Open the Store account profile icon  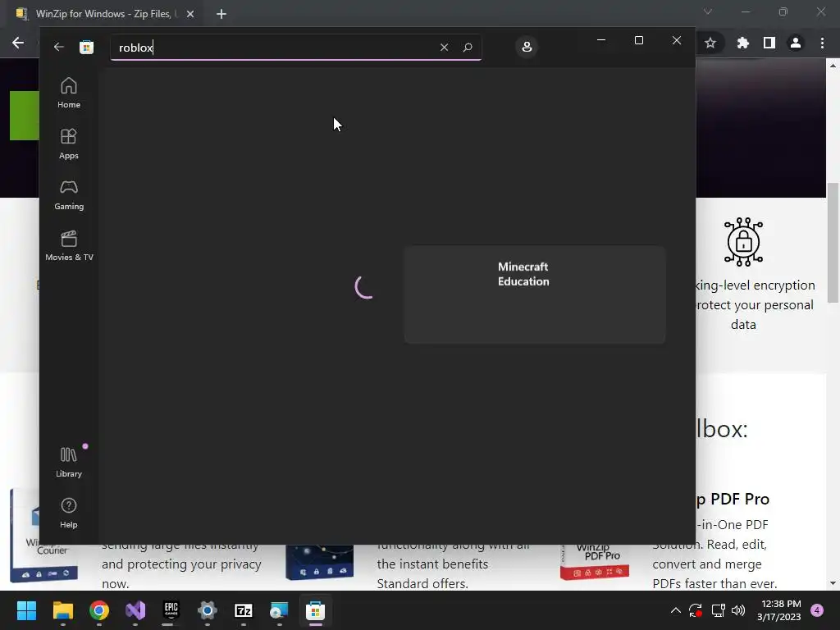(527, 47)
